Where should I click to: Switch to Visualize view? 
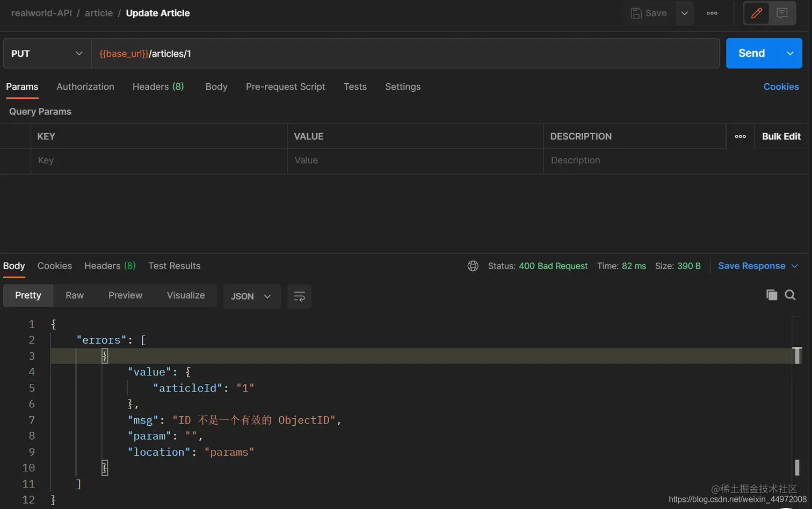(x=186, y=295)
